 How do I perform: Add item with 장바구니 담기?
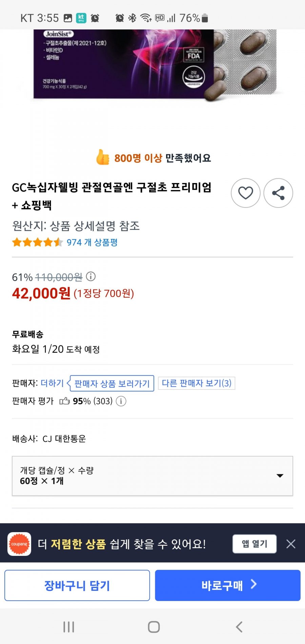coord(77,585)
